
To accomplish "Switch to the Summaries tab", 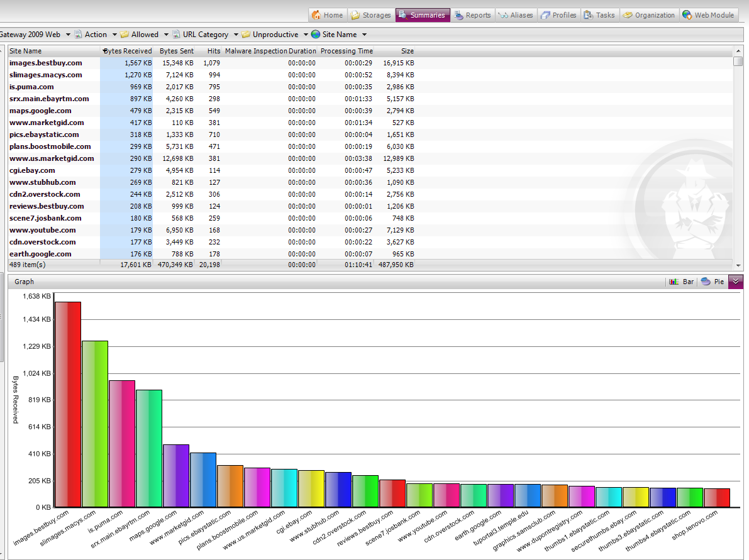I will point(423,15).
